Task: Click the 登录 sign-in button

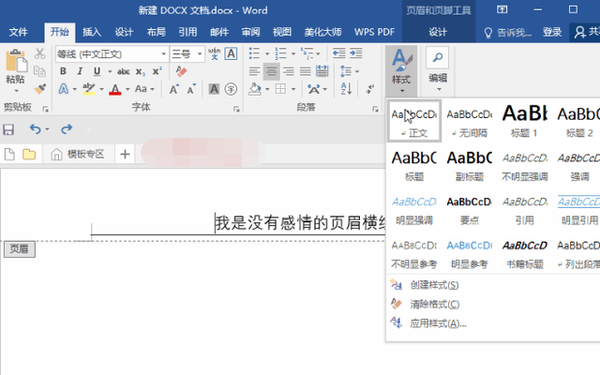Action: pyautogui.click(x=552, y=32)
